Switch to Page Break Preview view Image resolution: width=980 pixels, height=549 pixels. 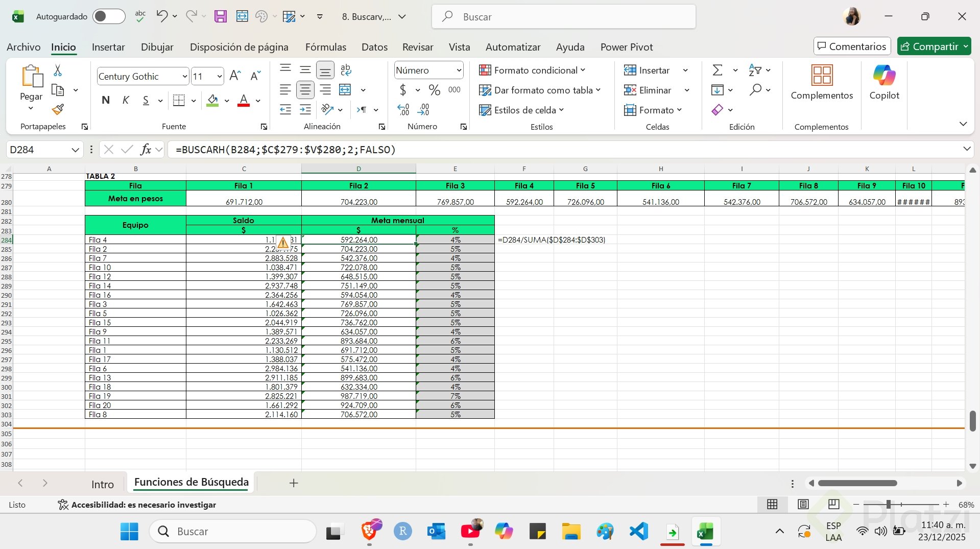tap(833, 505)
